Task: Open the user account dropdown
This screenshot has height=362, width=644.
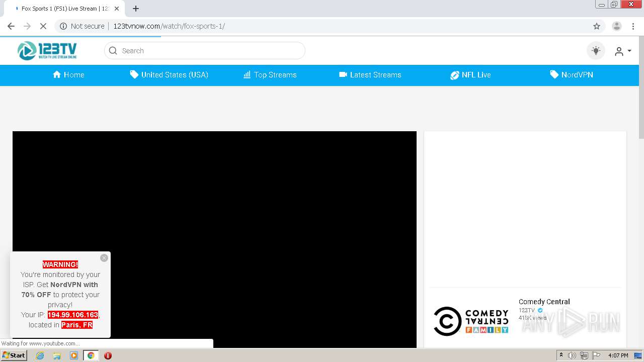Action: coord(622,51)
